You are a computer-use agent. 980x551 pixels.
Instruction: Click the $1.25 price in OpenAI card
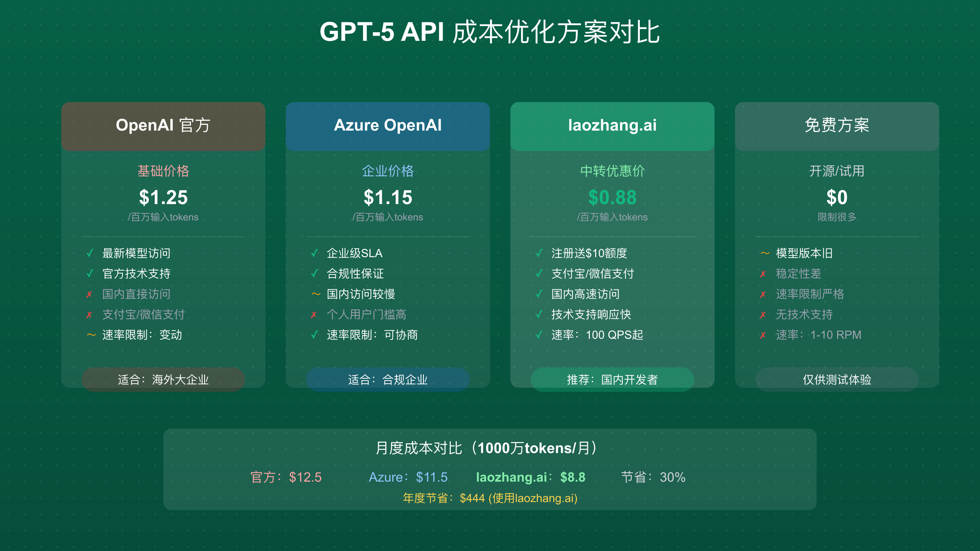coord(163,198)
